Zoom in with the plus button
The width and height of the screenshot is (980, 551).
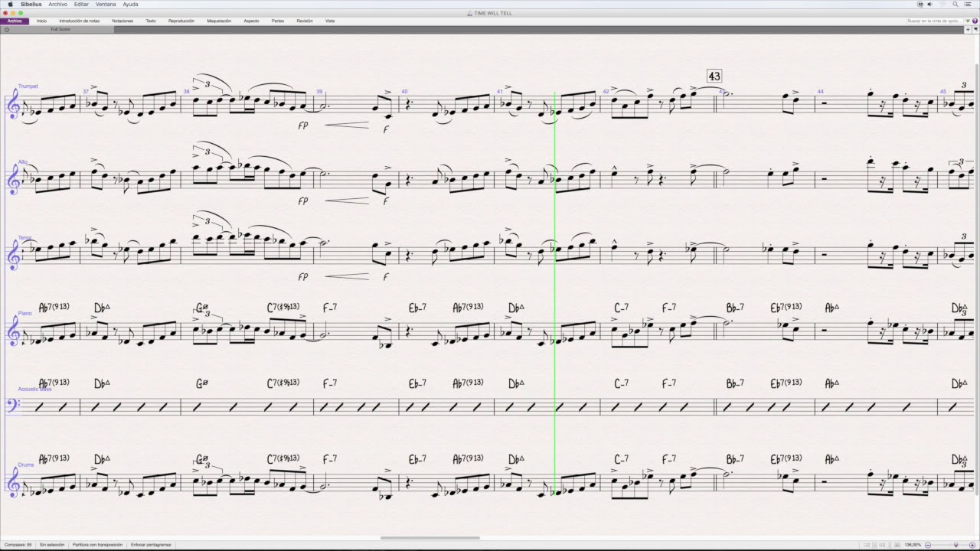(x=974, y=545)
